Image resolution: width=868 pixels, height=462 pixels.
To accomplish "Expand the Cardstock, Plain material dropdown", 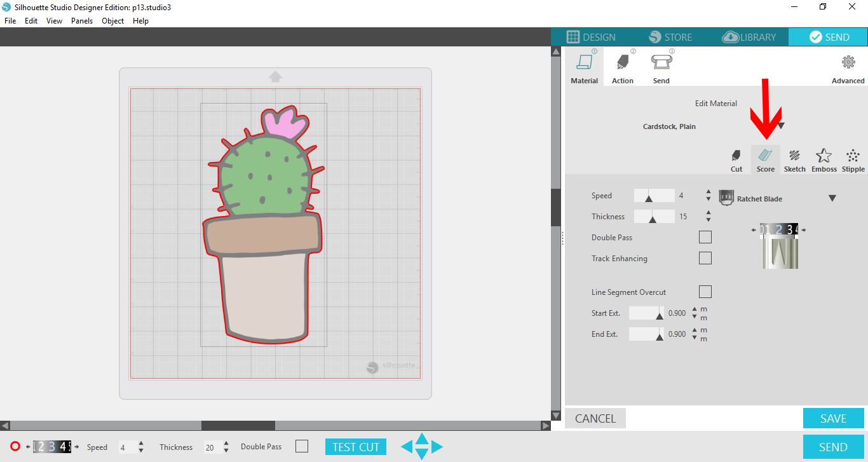I will point(781,126).
